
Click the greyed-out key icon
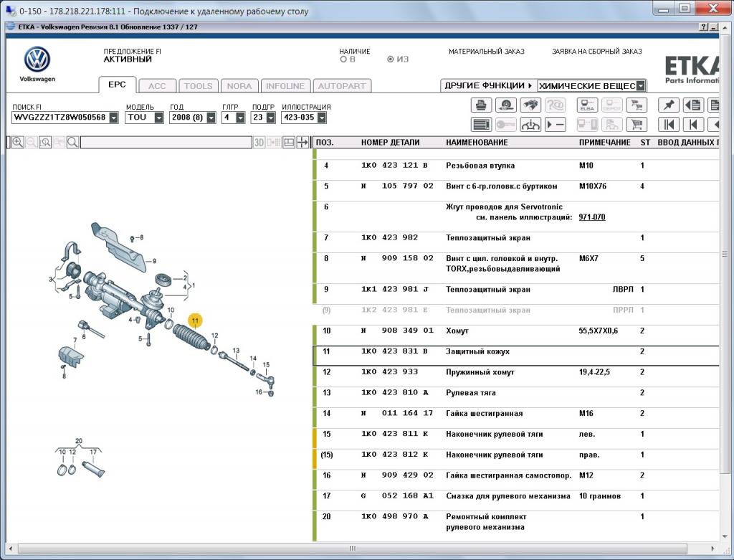pos(505,125)
